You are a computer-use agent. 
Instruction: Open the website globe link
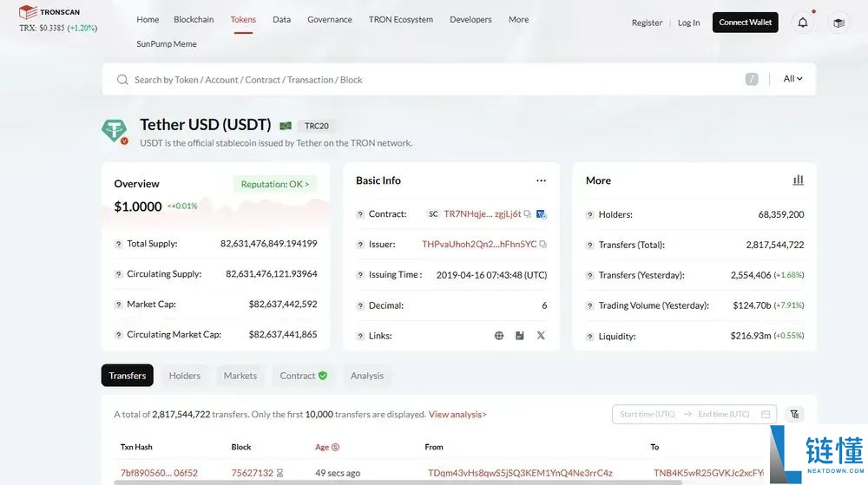[499, 335]
